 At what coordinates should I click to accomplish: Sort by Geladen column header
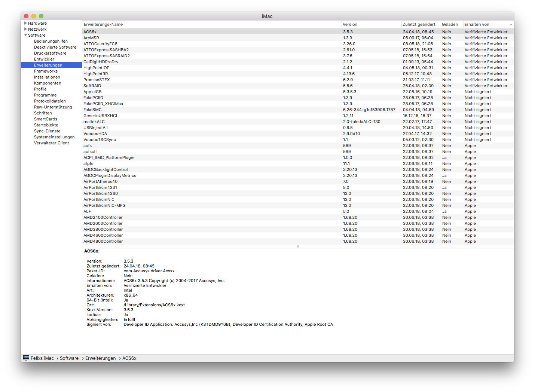click(452, 24)
